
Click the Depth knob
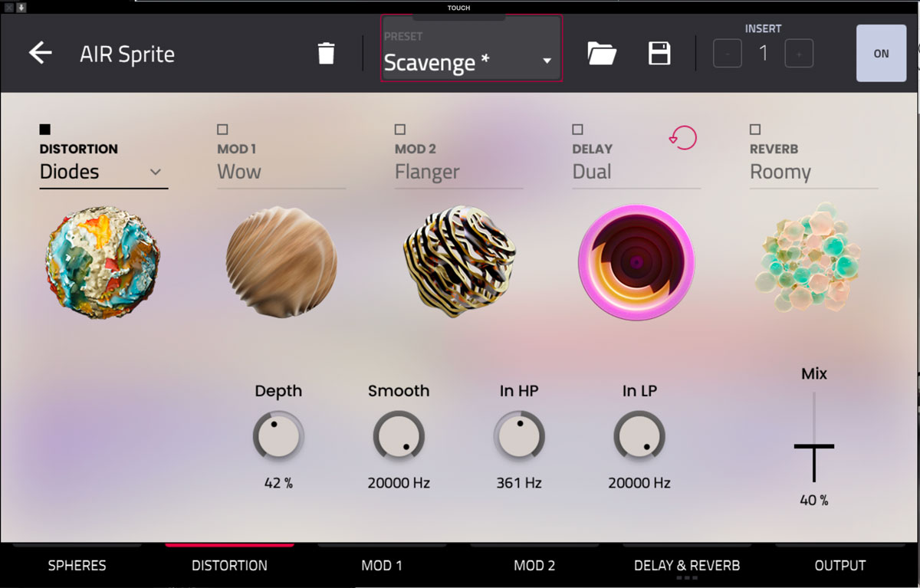(x=278, y=437)
